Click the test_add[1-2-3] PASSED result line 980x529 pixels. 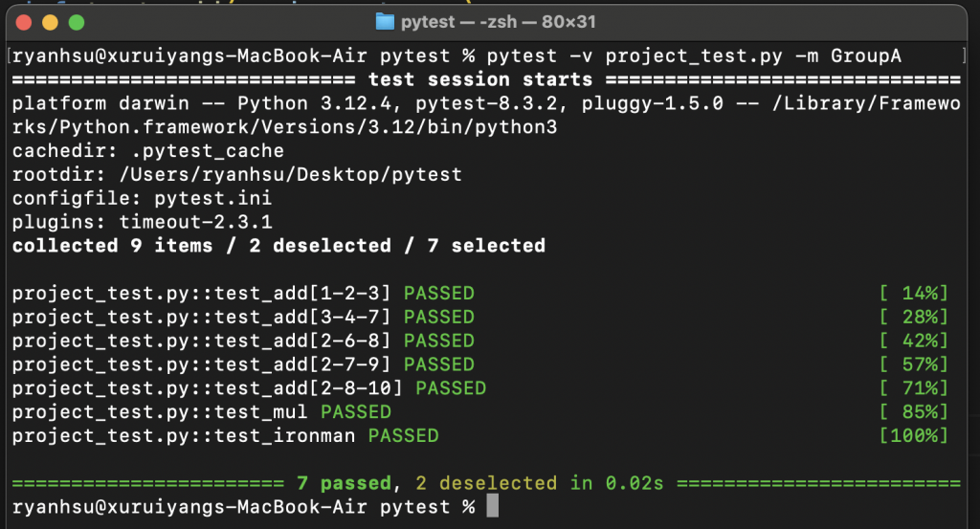243,293
